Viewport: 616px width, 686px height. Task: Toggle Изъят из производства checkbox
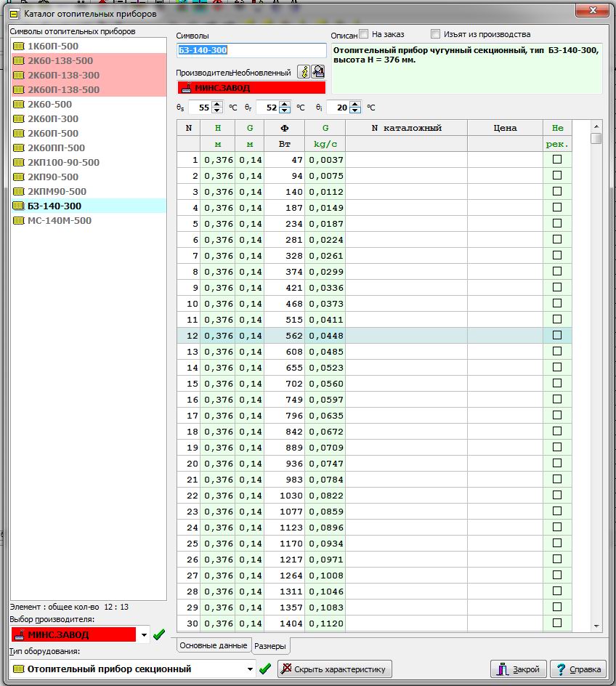[436, 34]
